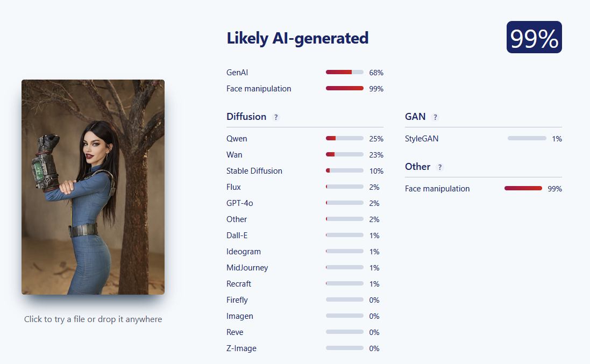The width and height of the screenshot is (590, 364).
Task: Click the GAN help question mark icon
Action: tap(435, 117)
